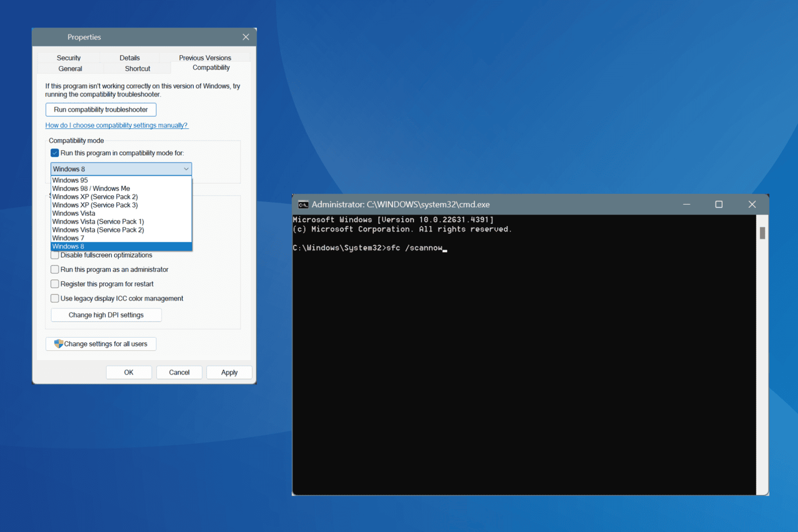
Task: Uncheck Run this program in compatibility mode
Action: pos(55,153)
